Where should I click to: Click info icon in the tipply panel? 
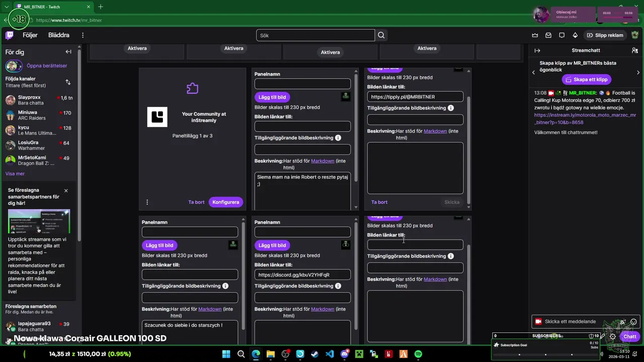[451, 108]
